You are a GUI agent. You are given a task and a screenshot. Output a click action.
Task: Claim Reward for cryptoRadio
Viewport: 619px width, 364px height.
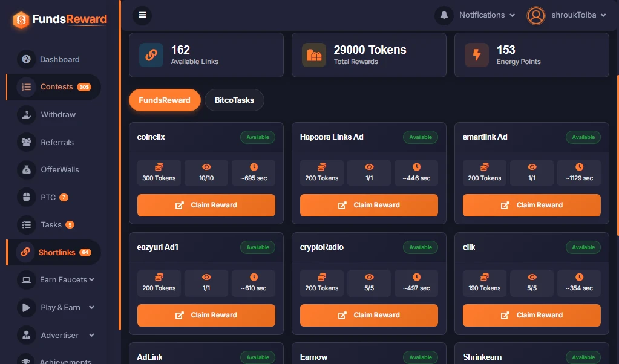368,315
